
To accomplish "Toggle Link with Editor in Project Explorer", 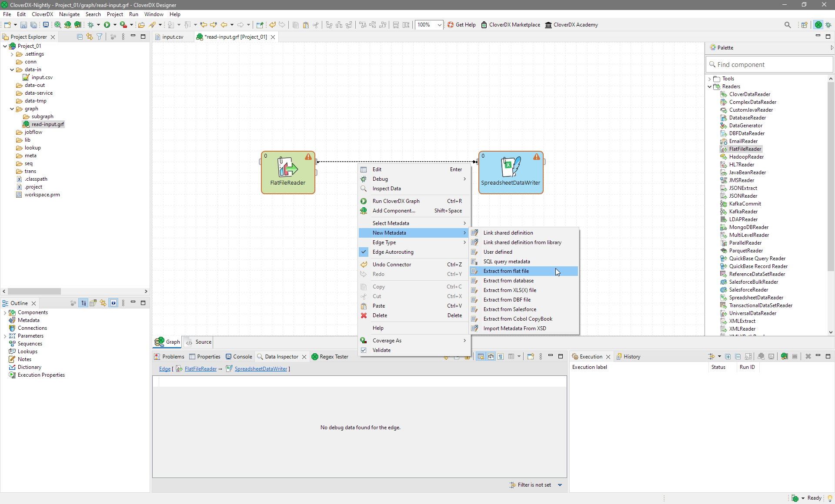I will pos(90,37).
